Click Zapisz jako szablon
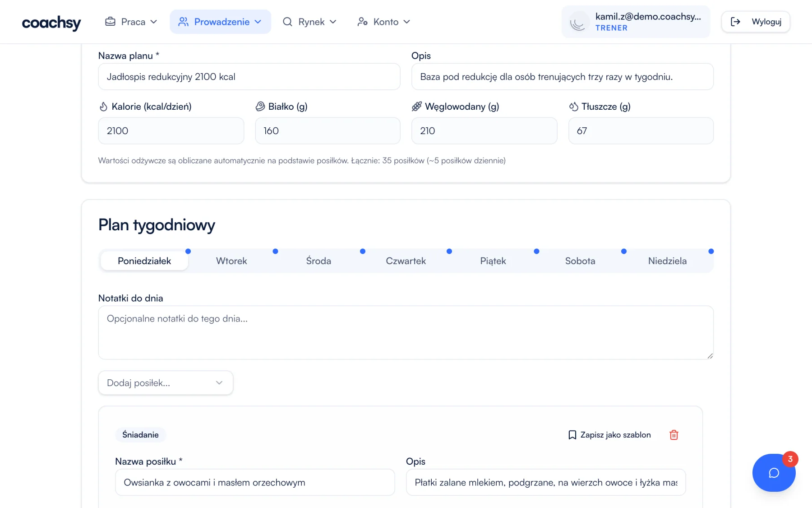Viewport: 812px width, 508px height. coord(609,435)
